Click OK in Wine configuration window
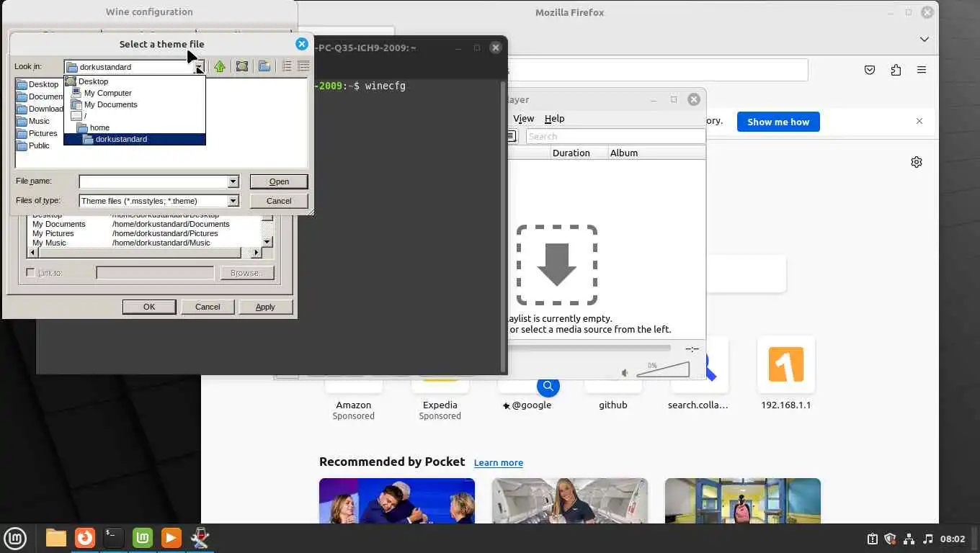The width and height of the screenshot is (980, 553). point(149,307)
